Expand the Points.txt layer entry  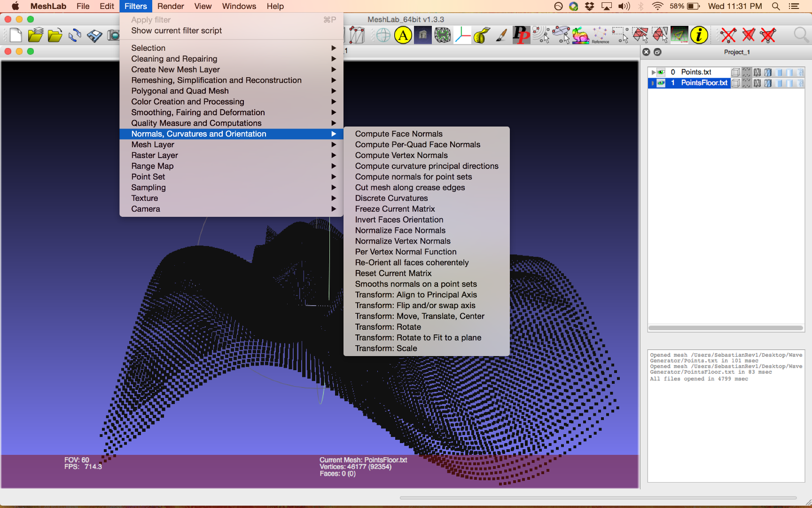tap(654, 72)
